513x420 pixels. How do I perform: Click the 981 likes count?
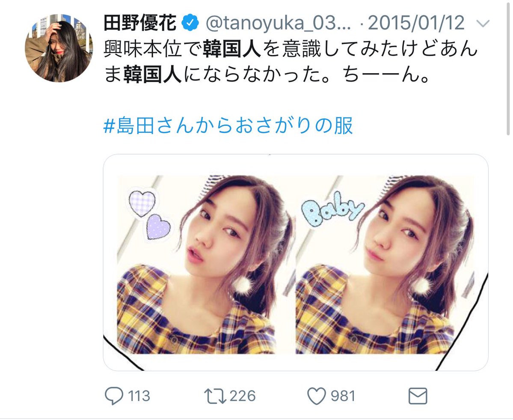[x=343, y=396]
